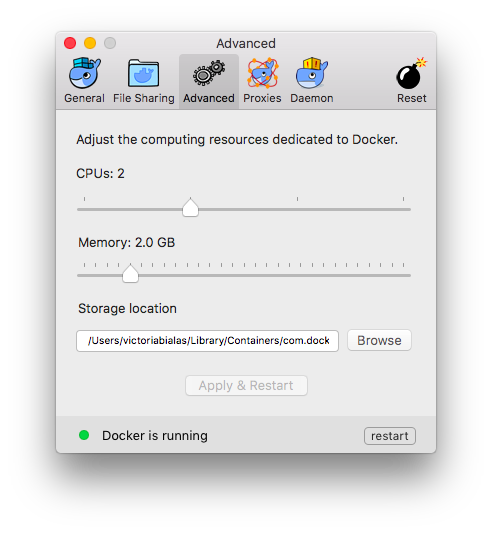Click the Apply & Restart button
The width and height of the screenshot is (492, 533).
coord(246,385)
